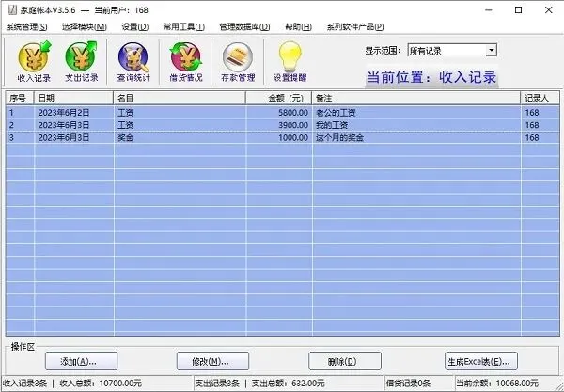Click the 添加(A)... button

81,361
